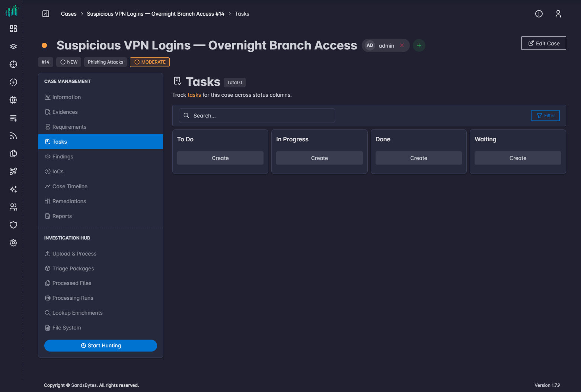This screenshot has height=392, width=581.
Task: Click the crosshair hunting icon in left rail
Action: click(x=13, y=64)
